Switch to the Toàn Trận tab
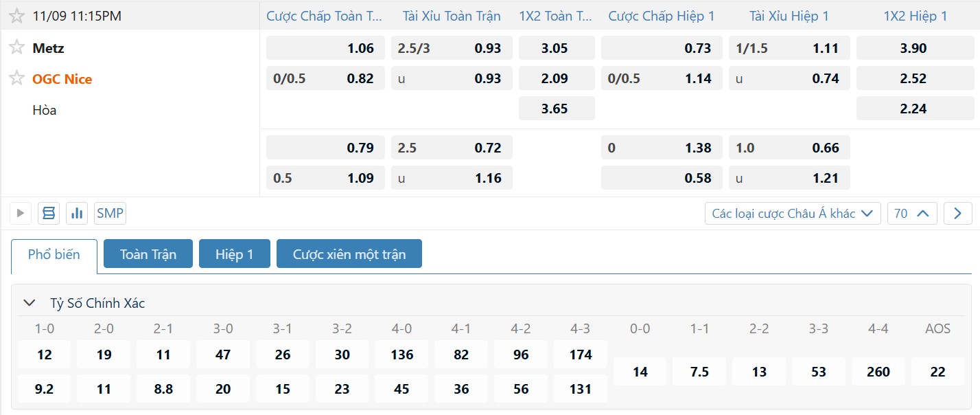 [148, 254]
